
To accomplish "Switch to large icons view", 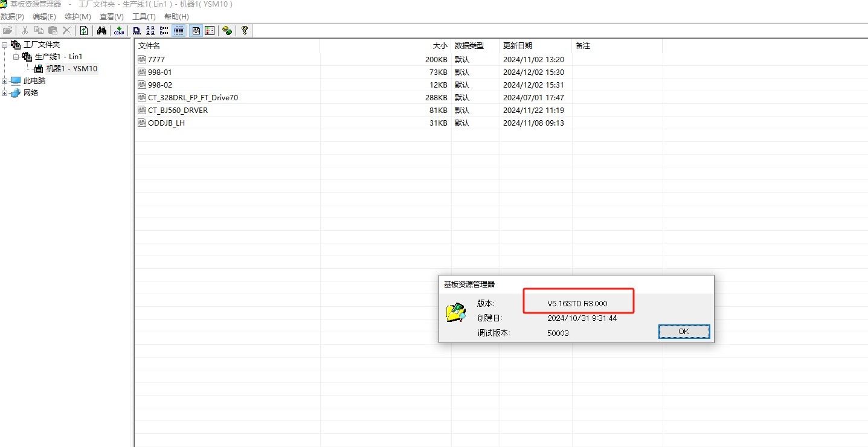I will (x=137, y=30).
